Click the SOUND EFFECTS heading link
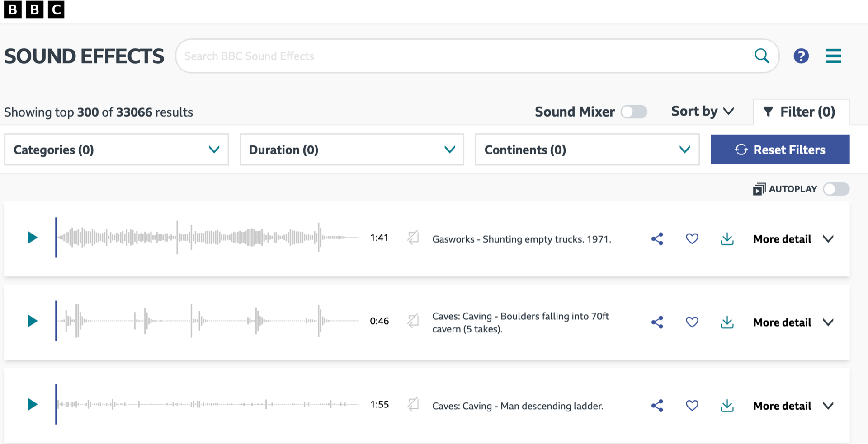 click(x=84, y=56)
